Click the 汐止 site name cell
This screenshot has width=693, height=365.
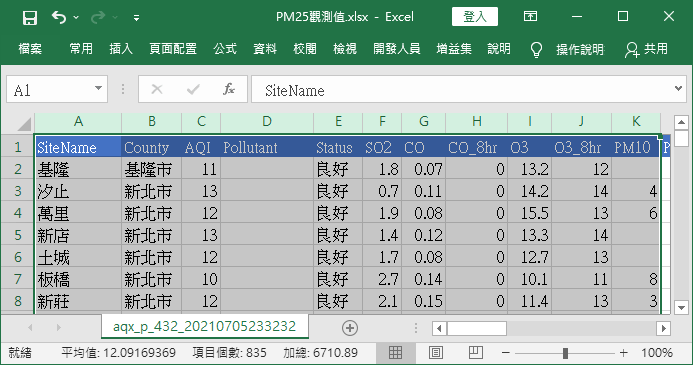78,191
